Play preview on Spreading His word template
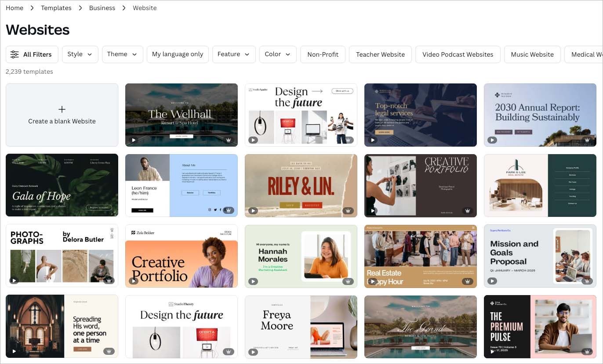 click(x=14, y=351)
